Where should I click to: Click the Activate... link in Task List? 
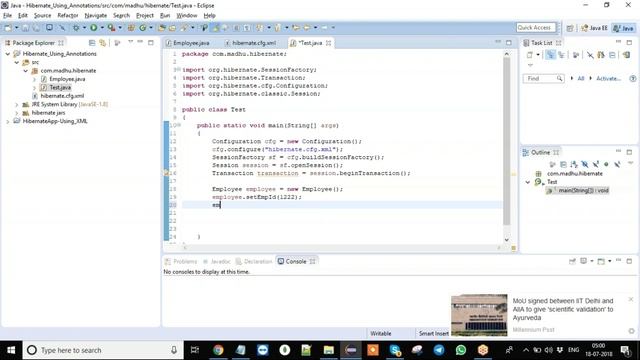coord(608,78)
